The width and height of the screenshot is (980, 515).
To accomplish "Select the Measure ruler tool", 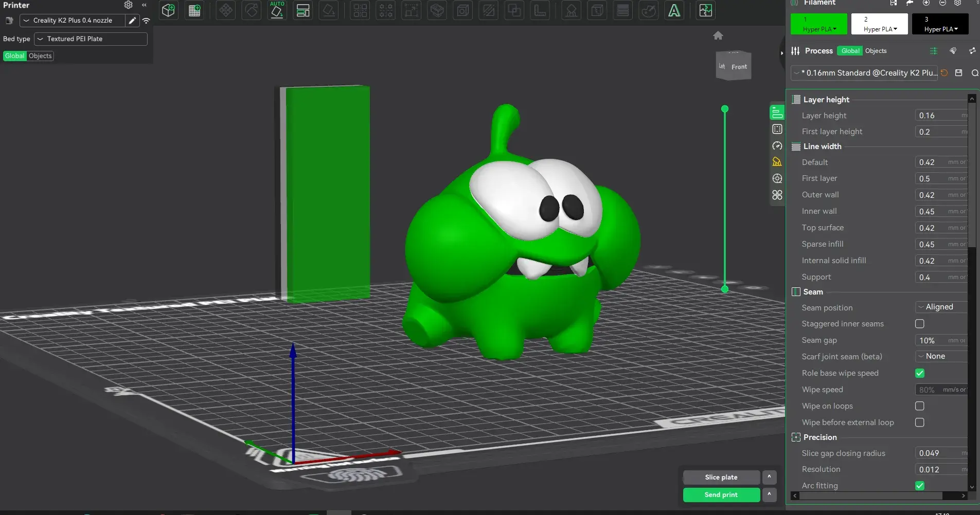I will [x=540, y=10].
